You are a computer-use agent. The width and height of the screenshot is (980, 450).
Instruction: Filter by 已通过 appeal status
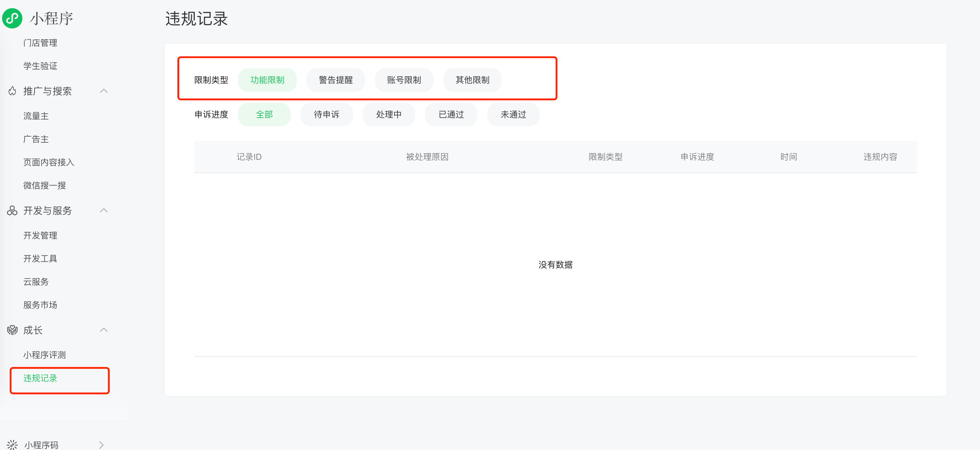coord(451,114)
